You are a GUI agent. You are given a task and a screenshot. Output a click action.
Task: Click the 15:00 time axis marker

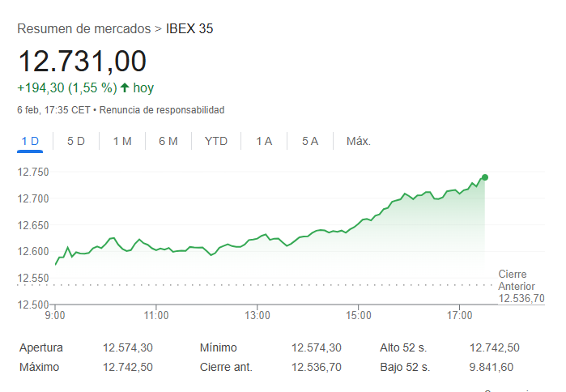pyautogui.click(x=359, y=315)
